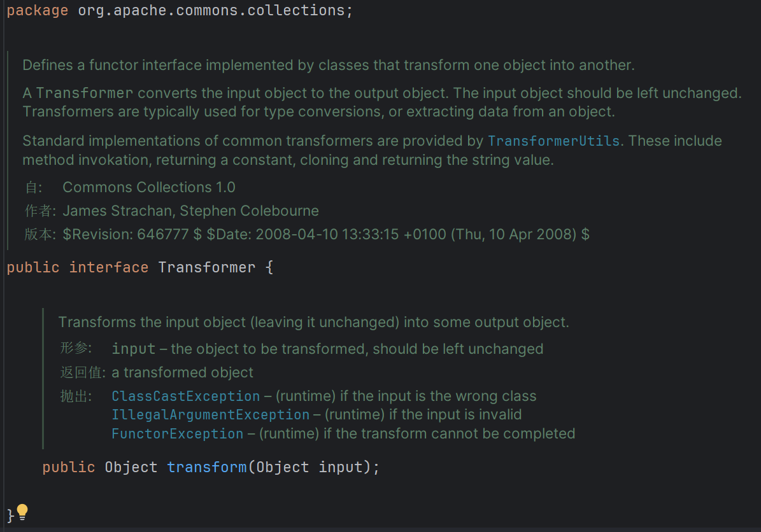Image resolution: width=761 pixels, height=532 pixels.
Task: Click the closing brace of the interface
Action: click(10, 515)
